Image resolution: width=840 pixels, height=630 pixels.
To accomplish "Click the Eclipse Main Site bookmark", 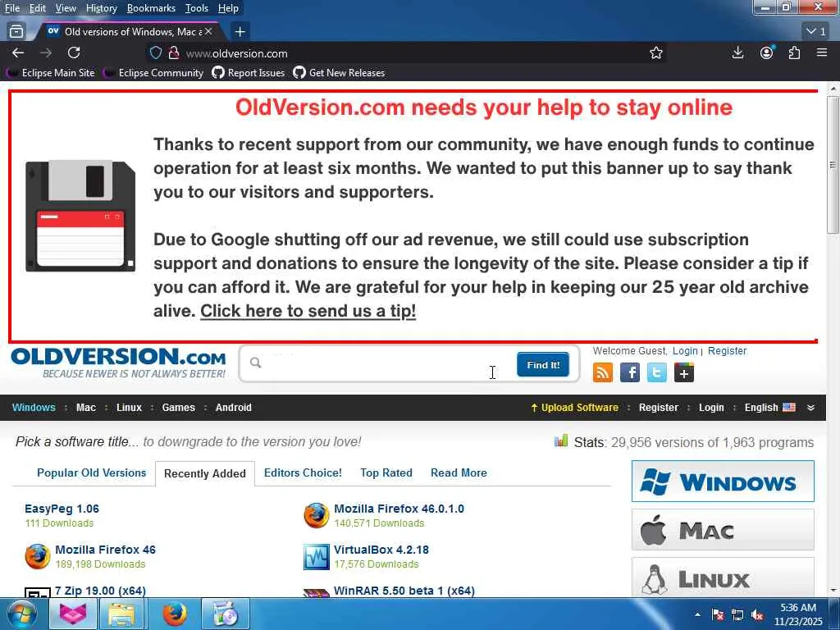I will pos(52,73).
